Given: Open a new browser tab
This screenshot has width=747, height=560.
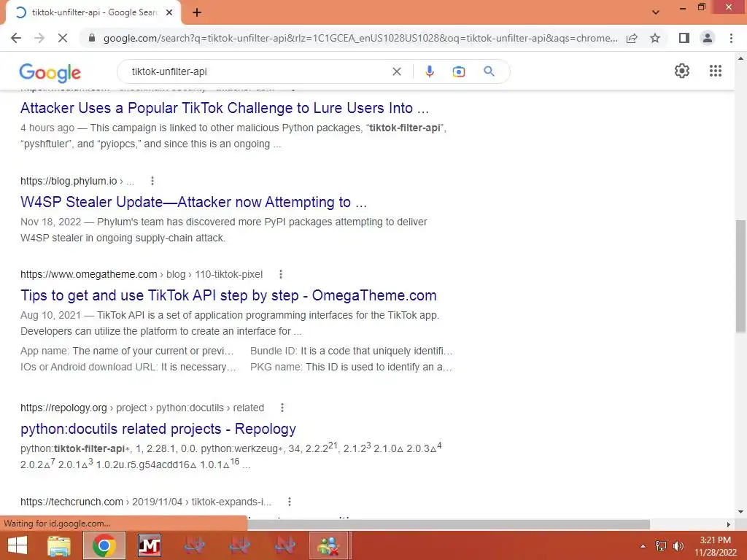Looking at the screenshot, I should [197, 13].
